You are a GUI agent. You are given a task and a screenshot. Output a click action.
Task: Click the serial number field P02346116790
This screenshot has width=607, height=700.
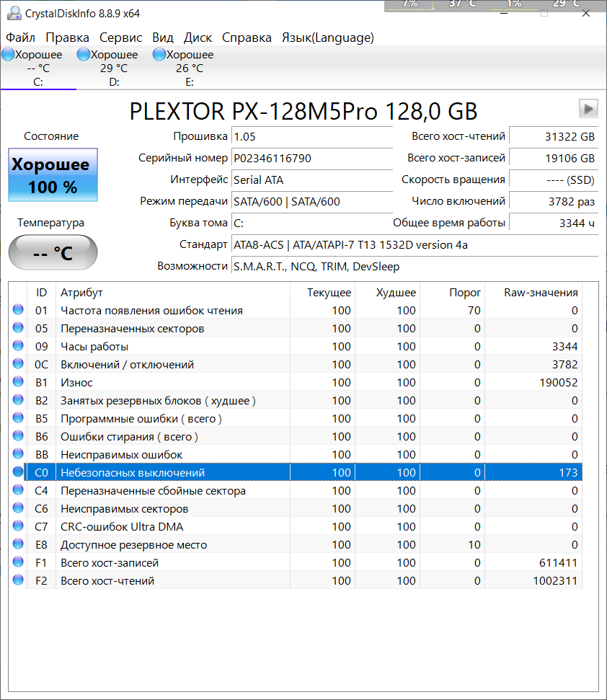point(312,158)
